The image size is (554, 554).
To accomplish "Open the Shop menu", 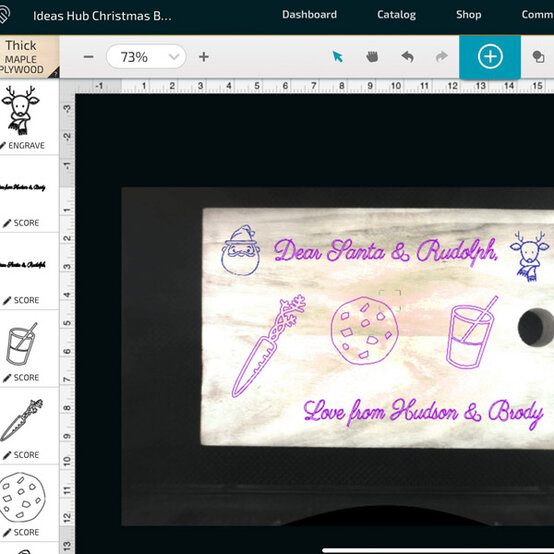I will (468, 14).
